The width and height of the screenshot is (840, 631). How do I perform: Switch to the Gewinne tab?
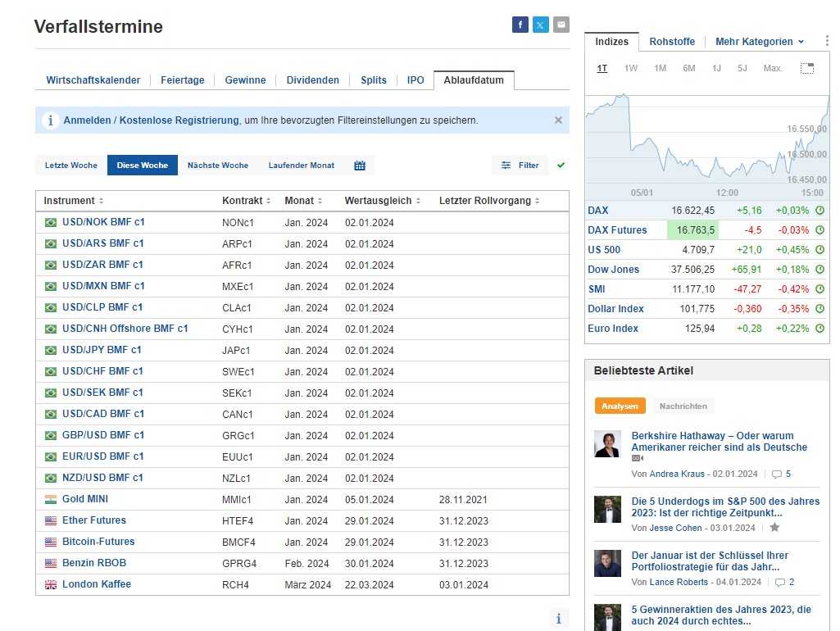click(245, 80)
